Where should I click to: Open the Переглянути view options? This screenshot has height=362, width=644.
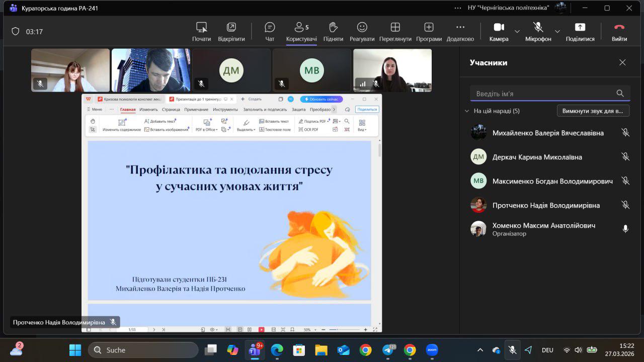coord(395,31)
